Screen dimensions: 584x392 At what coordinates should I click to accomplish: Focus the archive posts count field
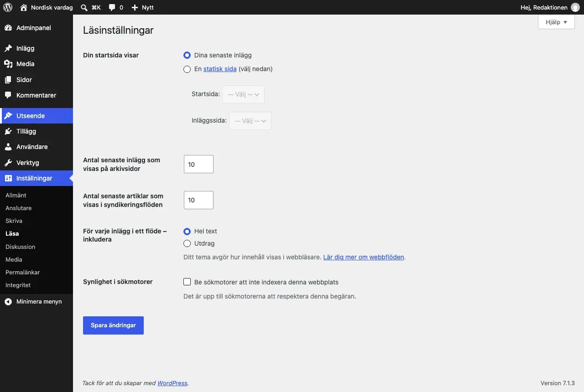tap(198, 164)
